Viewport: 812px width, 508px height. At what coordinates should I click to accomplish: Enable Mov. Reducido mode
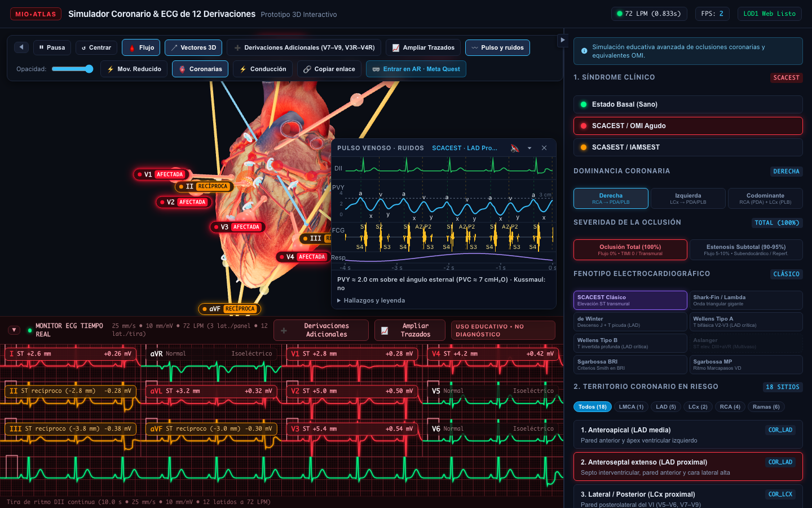134,69
